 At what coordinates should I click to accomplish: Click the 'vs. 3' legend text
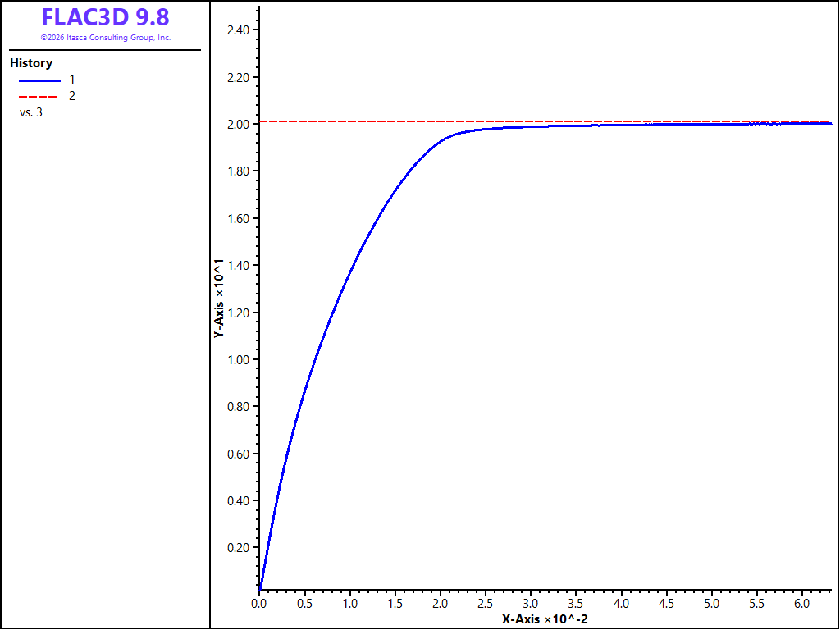coord(31,113)
